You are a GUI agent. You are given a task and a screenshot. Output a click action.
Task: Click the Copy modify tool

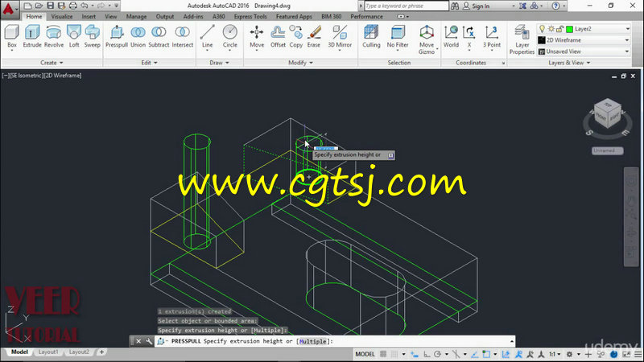point(295,36)
